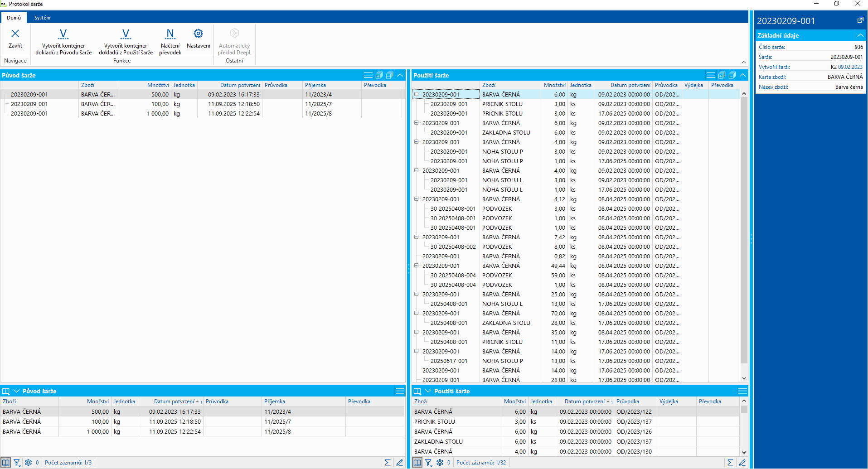
Task: Switch to the Systém ribbon tab
Action: click(42, 18)
